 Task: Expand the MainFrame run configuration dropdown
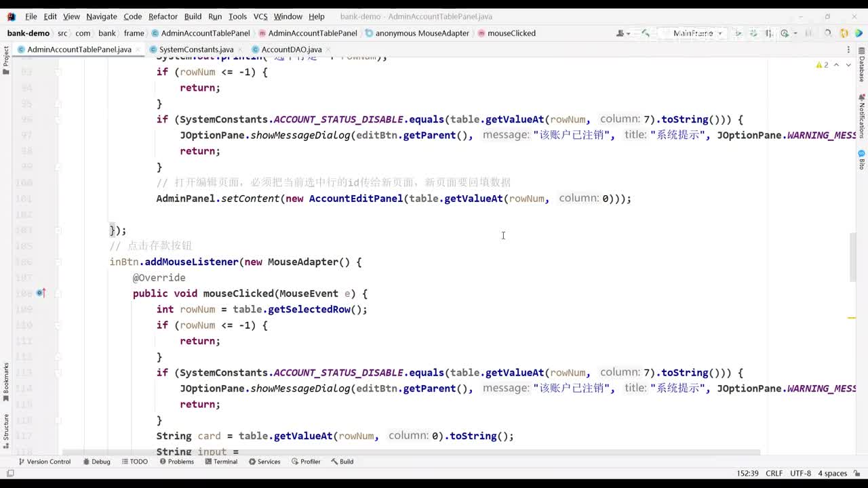pos(720,33)
